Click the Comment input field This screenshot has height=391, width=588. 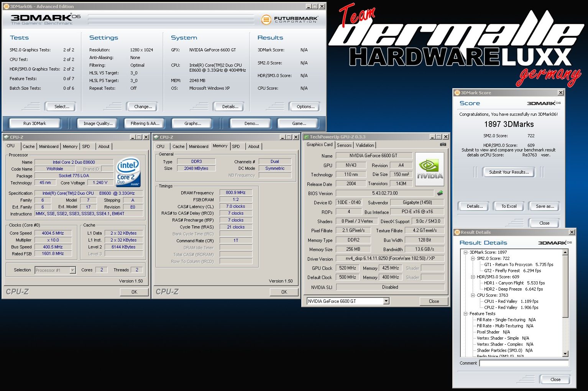pyautogui.click(x=524, y=363)
